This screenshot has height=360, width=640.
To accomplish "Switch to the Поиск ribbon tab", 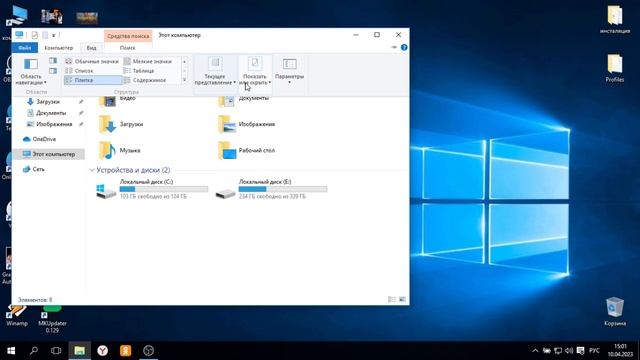I will [x=127, y=48].
